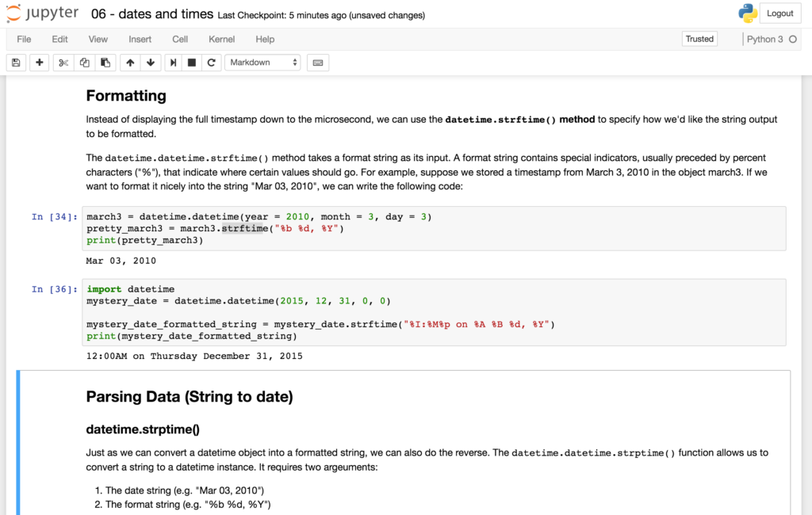Screen dimensions: 812x515
Task: Click the kernel idle indicator circle
Action: click(x=793, y=40)
